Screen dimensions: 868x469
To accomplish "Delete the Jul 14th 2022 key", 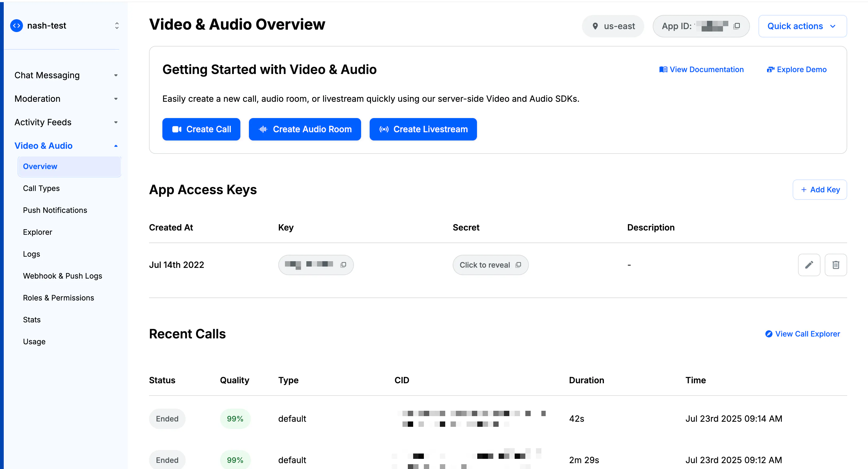I will coord(836,265).
